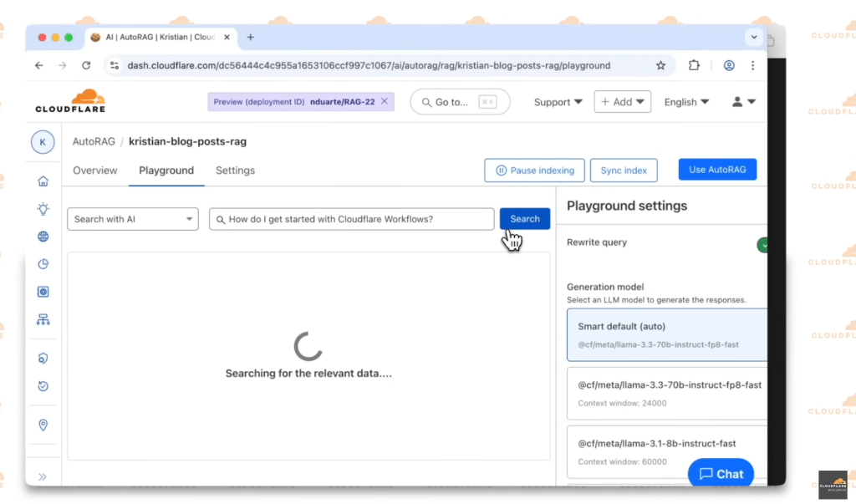Open the Search with AI dropdown
The width and height of the screenshot is (856, 504).
[x=132, y=218]
